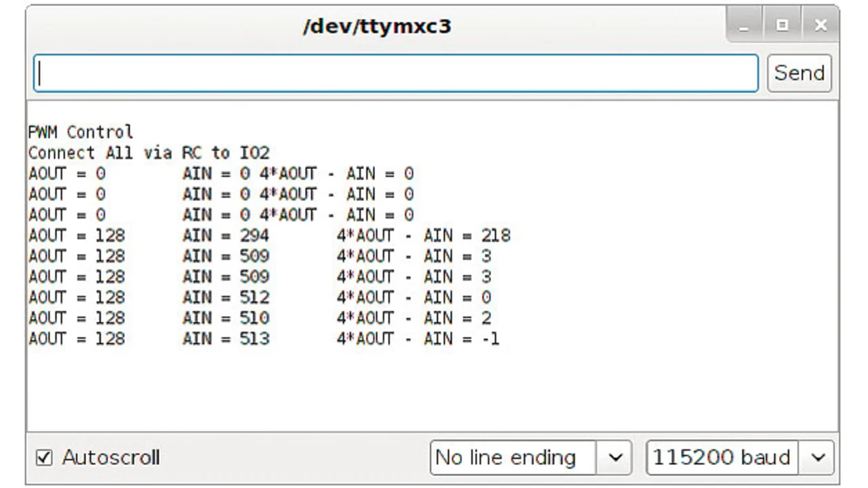Image resolution: width=868 pixels, height=488 pixels.
Task: Select the 115200 baud rate field
Action: point(722,457)
